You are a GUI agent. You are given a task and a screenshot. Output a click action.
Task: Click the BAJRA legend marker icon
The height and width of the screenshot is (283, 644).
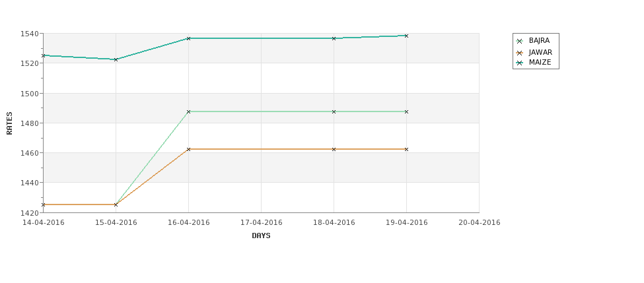pyautogui.click(x=519, y=41)
